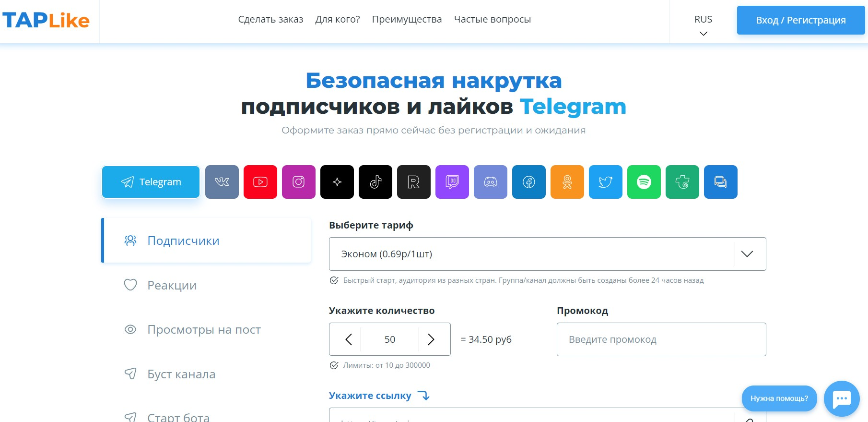
Task: Select the VK social network icon
Action: click(x=222, y=182)
